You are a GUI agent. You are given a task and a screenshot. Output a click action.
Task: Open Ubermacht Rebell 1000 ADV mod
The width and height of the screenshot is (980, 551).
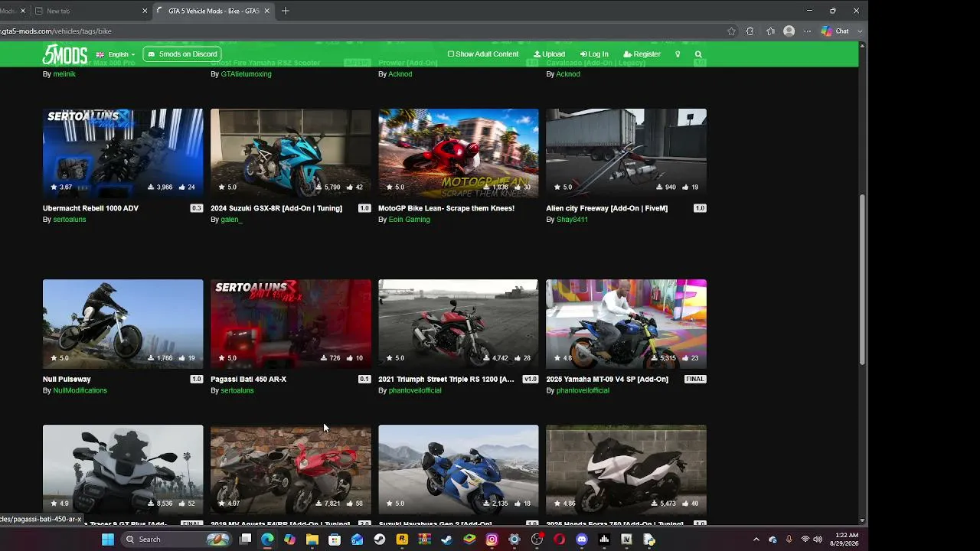(x=90, y=208)
